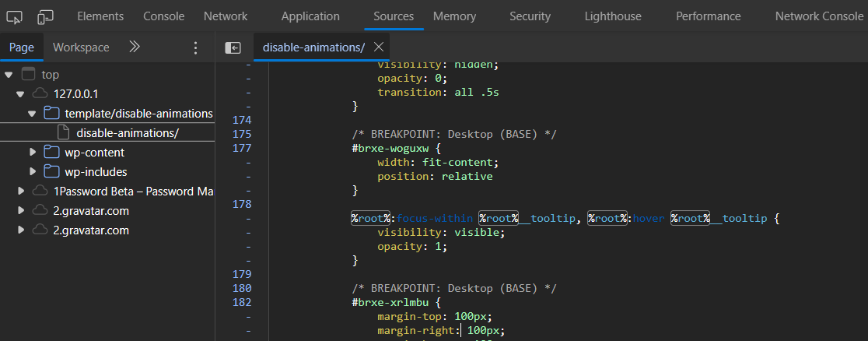
Task: Open the navigator three-dot options menu
Action: tap(195, 47)
